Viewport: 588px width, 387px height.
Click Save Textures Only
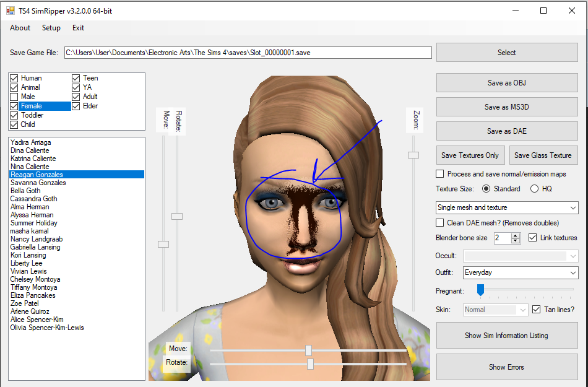pyautogui.click(x=470, y=155)
